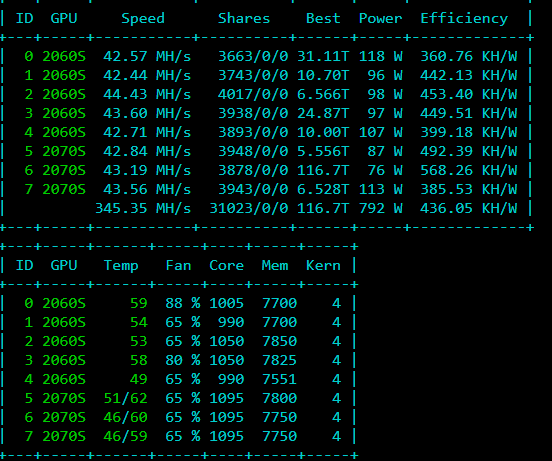
Task: Select GPU 7 temperature 46/59
Action: pos(125,436)
